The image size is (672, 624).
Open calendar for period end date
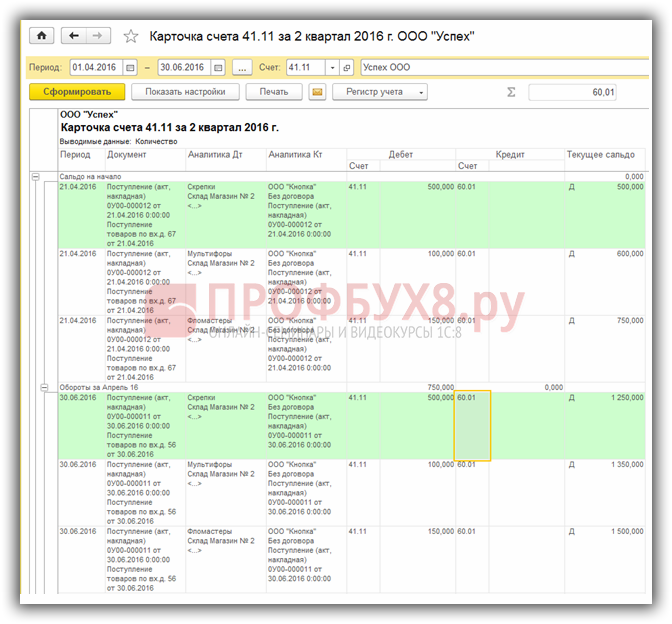pyautogui.click(x=216, y=68)
